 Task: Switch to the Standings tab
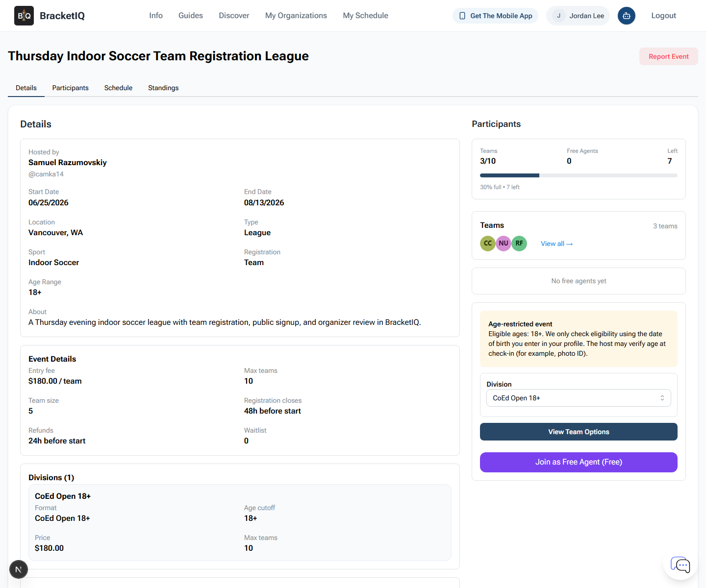tap(163, 88)
